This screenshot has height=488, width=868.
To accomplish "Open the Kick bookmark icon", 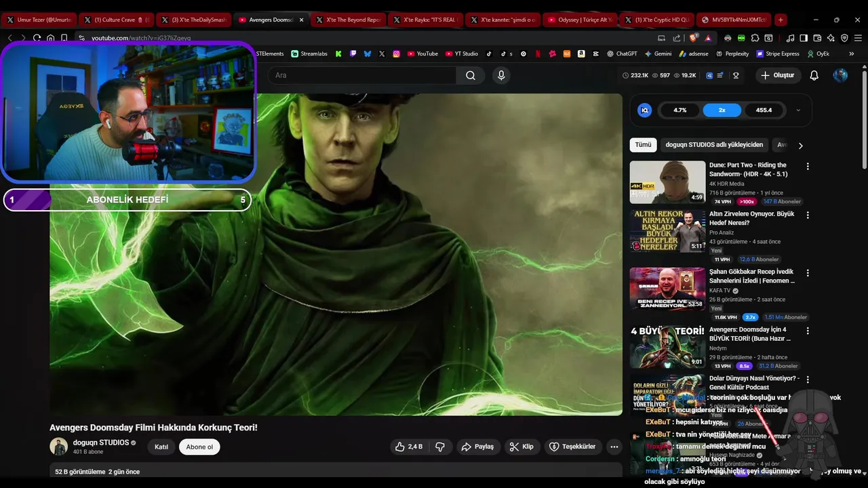I will click(338, 54).
